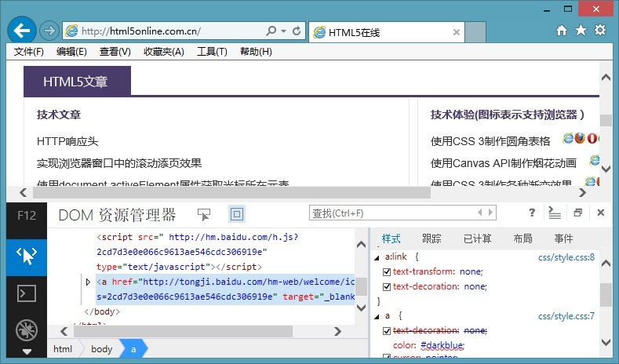Screen dimensions: 619x364
Task: Switch to the 已计算 computed tab
Action: [x=477, y=238]
